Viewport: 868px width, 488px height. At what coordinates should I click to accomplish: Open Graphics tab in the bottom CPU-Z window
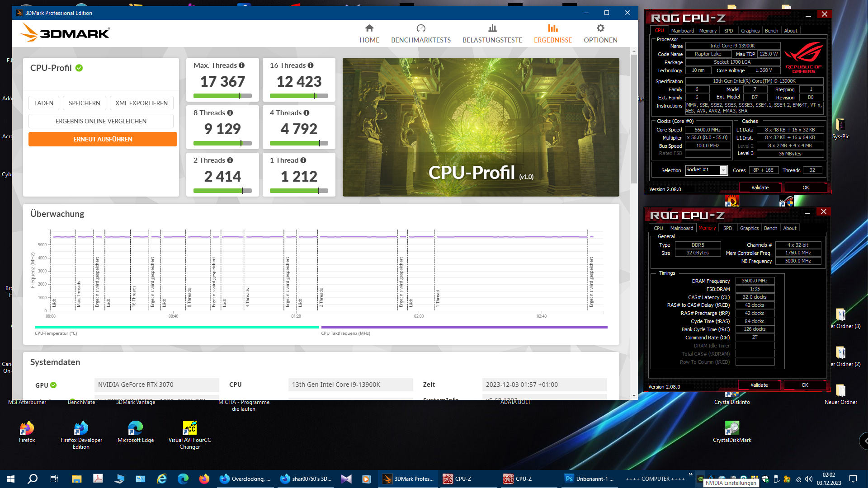(x=750, y=228)
